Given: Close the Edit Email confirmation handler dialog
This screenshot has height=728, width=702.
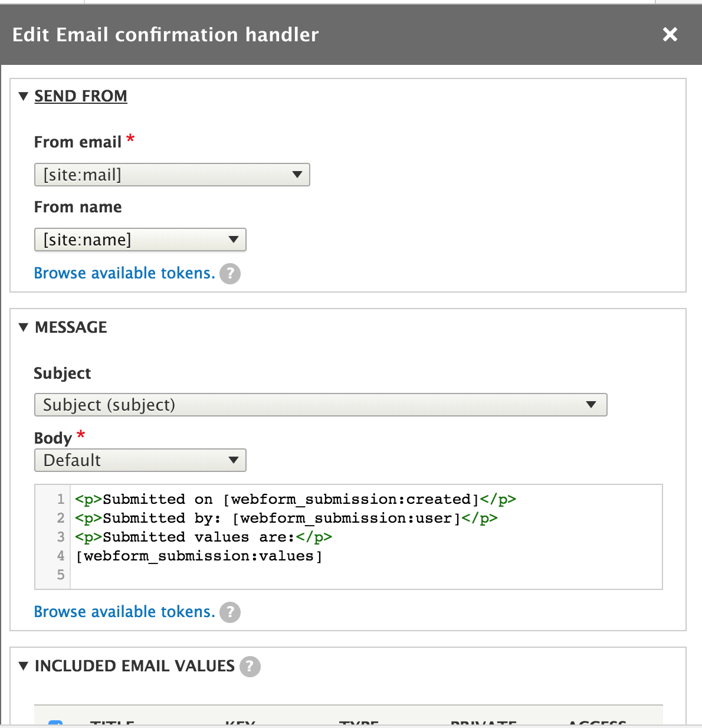Looking at the screenshot, I should point(670,35).
